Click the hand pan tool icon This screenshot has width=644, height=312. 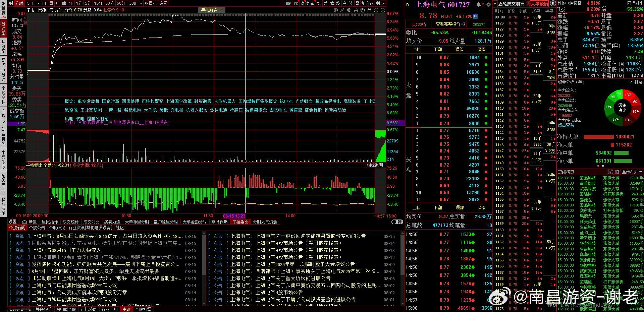(363, 10)
